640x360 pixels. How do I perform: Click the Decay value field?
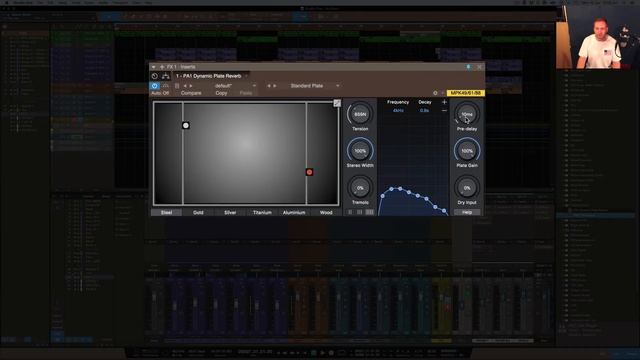pyautogui.click(x=424, y=111)
